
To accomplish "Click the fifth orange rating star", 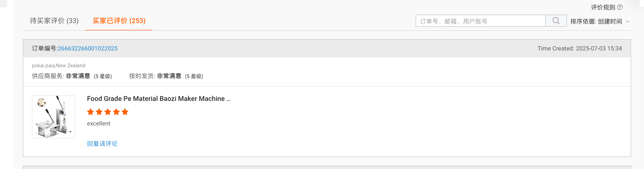I will [x=125, y=112].
